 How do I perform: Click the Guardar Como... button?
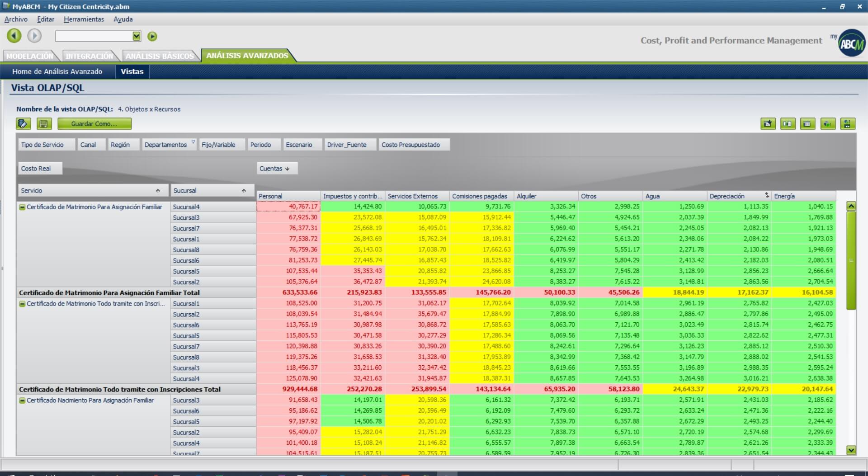94,124
